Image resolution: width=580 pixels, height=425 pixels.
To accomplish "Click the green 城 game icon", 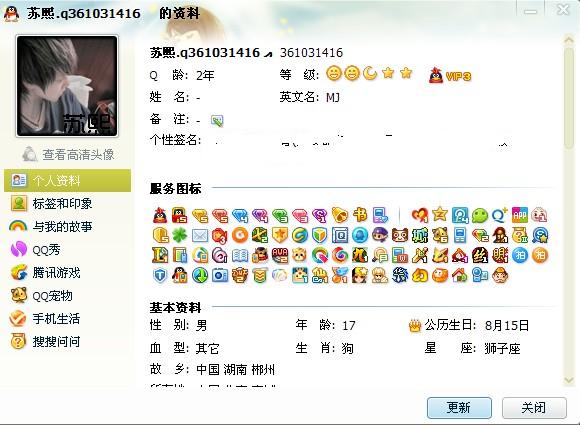I will tap(420, 235).
